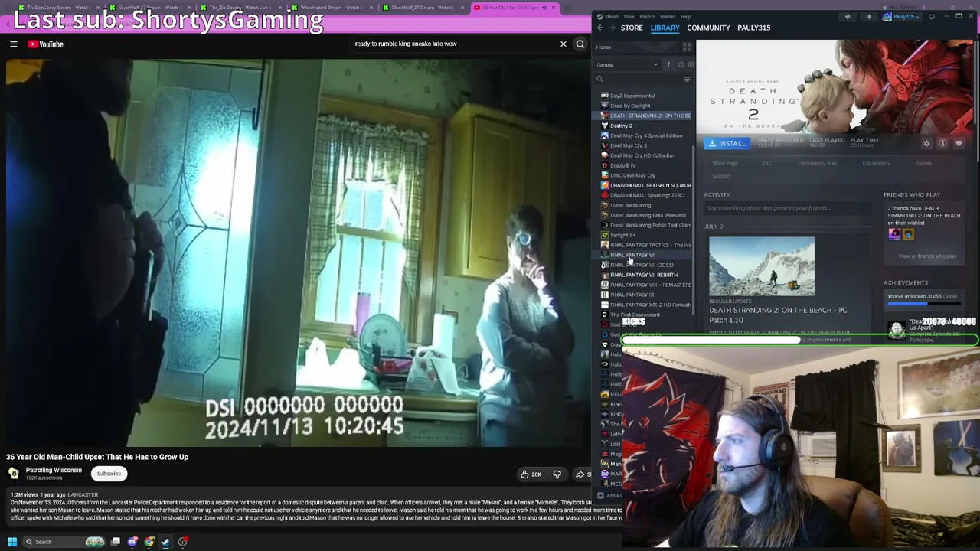Click the YouTube video player
The image size is (980, 551).
[297, 253]
